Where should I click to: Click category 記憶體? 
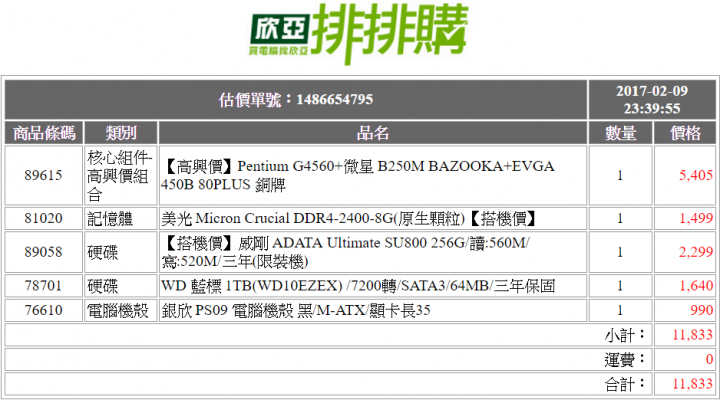(x=110, y=219)
